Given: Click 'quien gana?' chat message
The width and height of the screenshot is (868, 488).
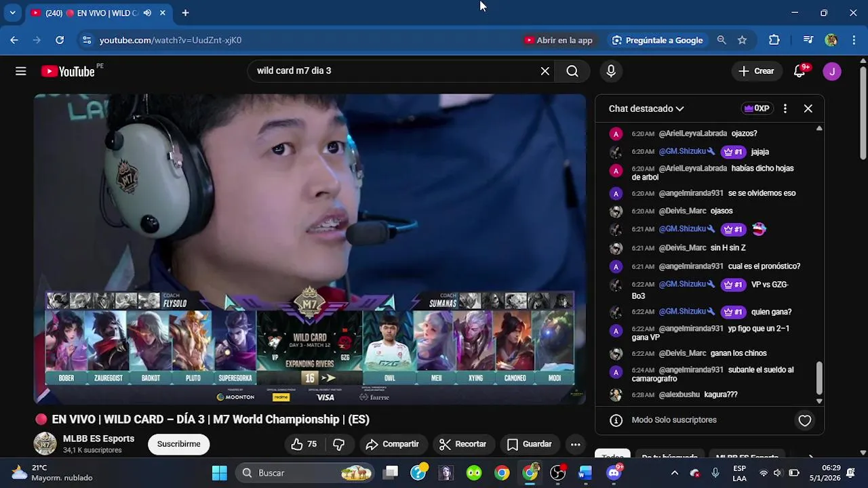Looking at the screenshot, I should point(772,312).
